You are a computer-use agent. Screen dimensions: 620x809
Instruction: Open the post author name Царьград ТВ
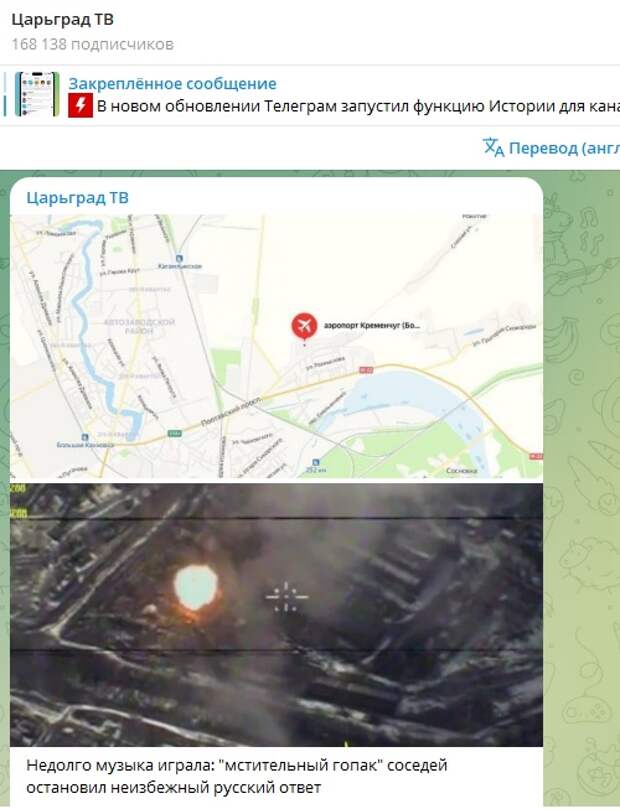coord(77,198)
